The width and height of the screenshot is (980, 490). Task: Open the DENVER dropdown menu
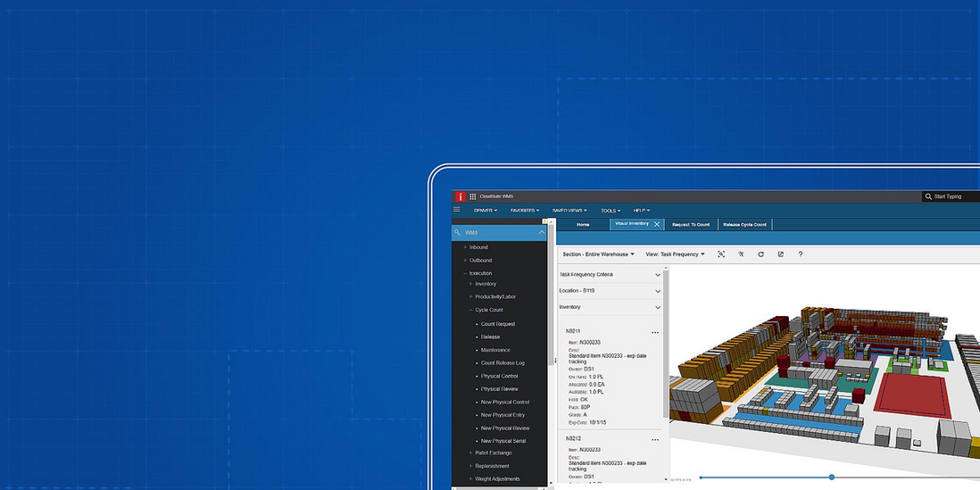pyautogui.click(x=486, y=211)
